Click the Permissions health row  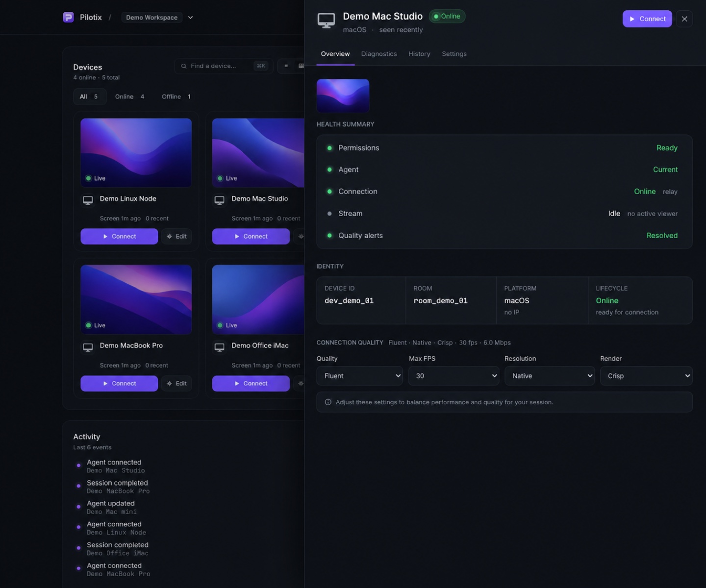[x=504, y=148]
